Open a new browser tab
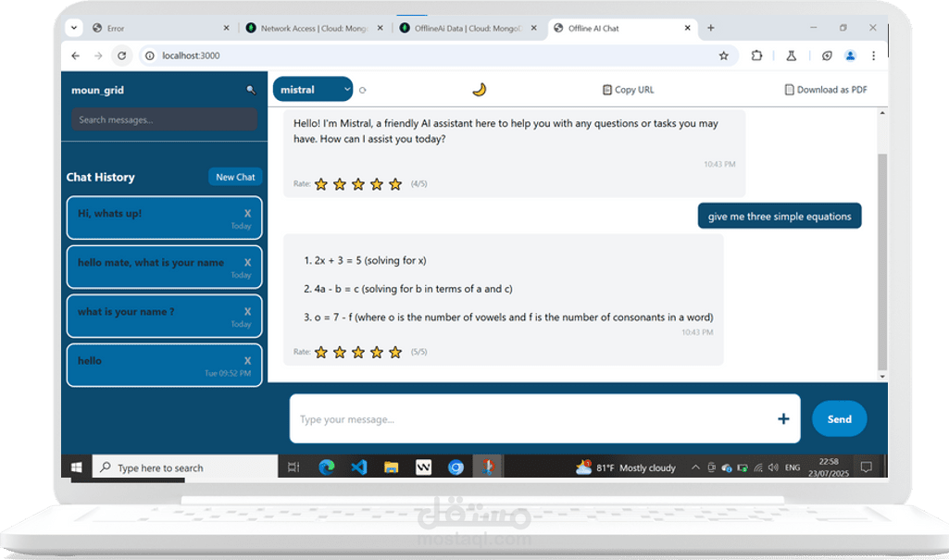The width and height of the screenshot is (949, 560). pos(710,28)
